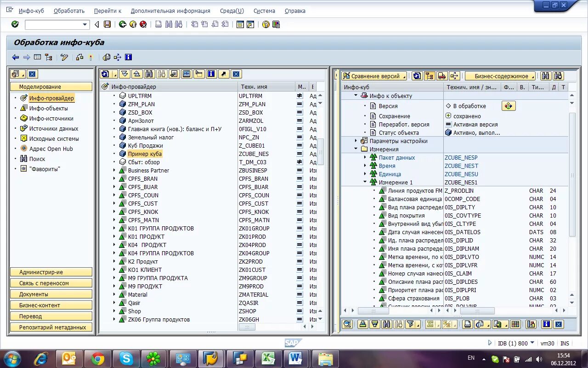588x368 pixels.
Task: Click the yellow Help question mark icon
Action: pyautogui.click(x=266, y=24)
